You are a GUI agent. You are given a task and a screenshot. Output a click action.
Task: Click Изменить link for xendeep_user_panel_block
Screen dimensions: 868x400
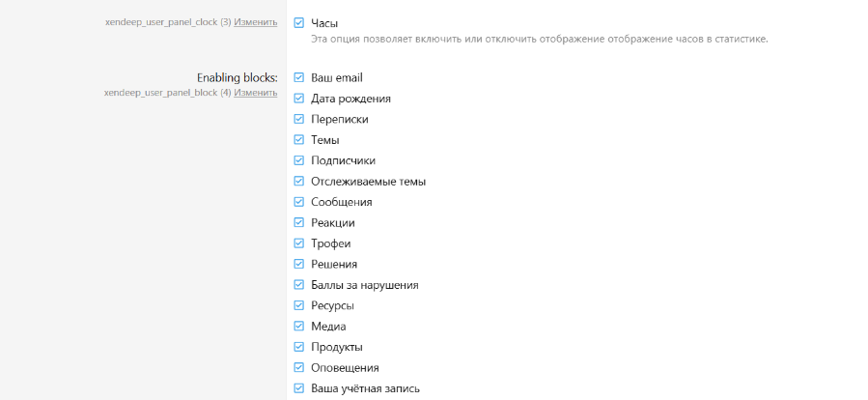point(255,93)
